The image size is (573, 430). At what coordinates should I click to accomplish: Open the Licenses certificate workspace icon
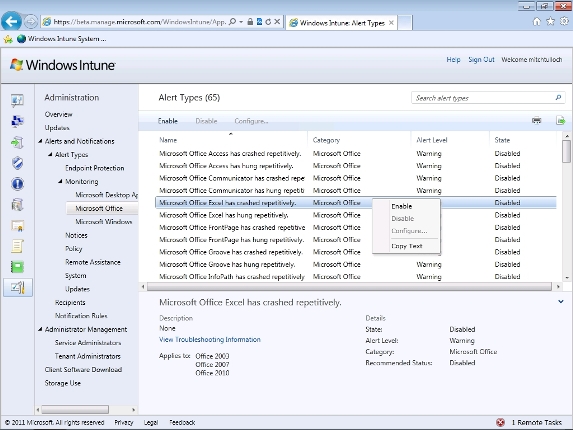pyautogui.click(x=17, y=226)
